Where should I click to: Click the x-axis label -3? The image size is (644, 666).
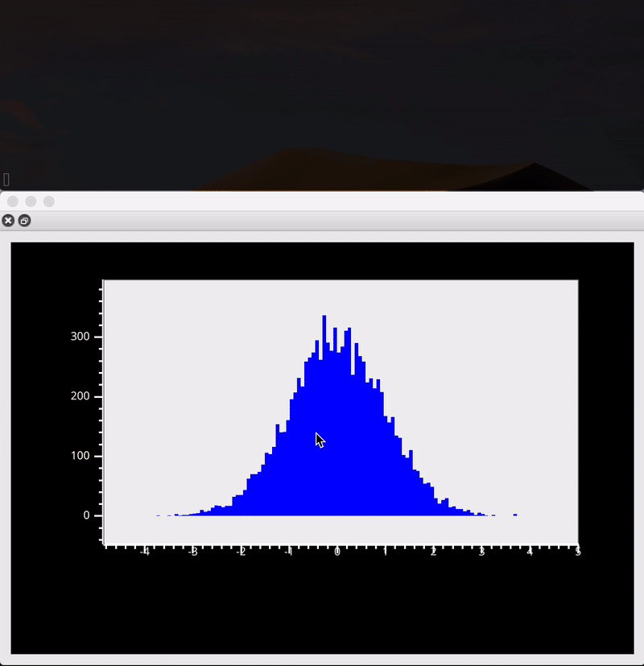click(x=193, y=552)
